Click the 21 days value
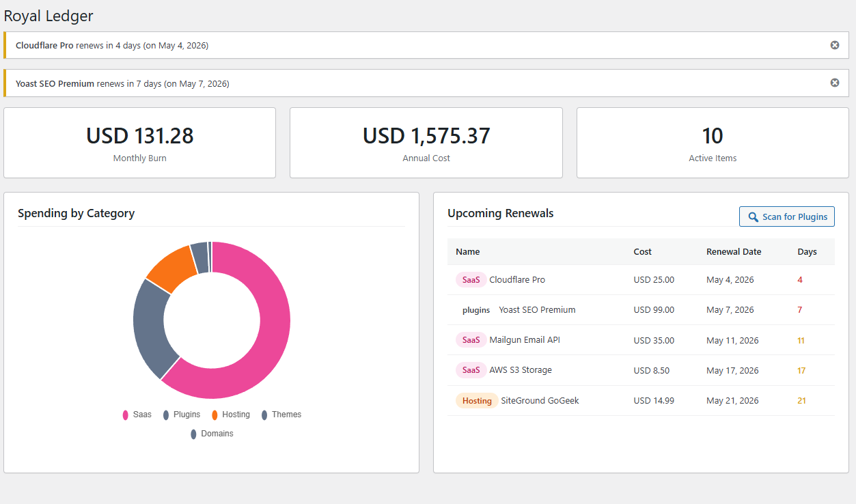This screenshot has width=856, height=504. coord(801,401)
